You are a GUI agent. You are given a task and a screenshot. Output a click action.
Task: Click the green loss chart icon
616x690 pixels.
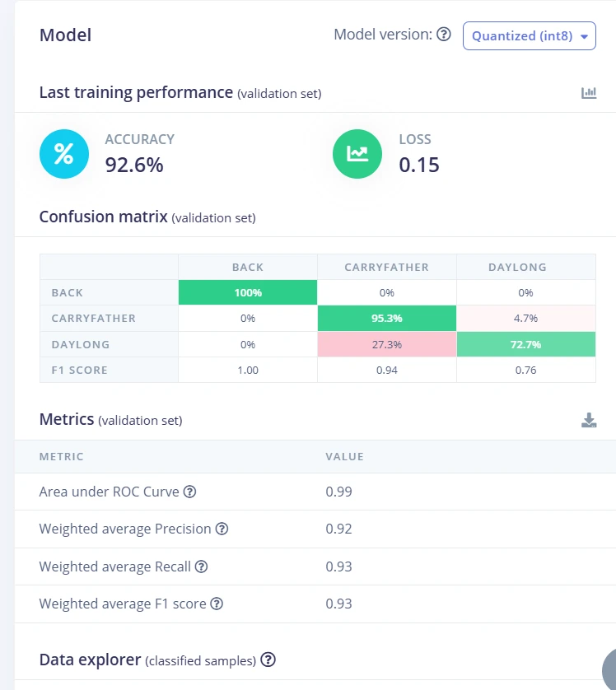(357, 154)
